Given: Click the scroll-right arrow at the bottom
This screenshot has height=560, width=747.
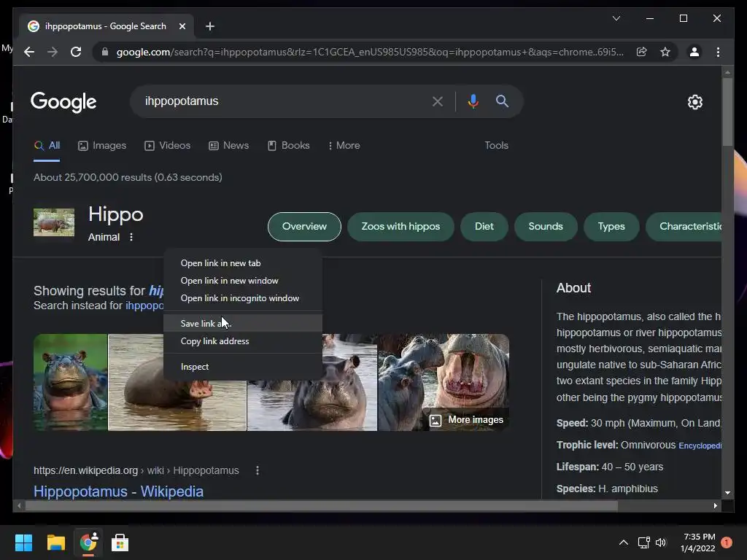Looking at the screenshot, I should tap(715, 506).
